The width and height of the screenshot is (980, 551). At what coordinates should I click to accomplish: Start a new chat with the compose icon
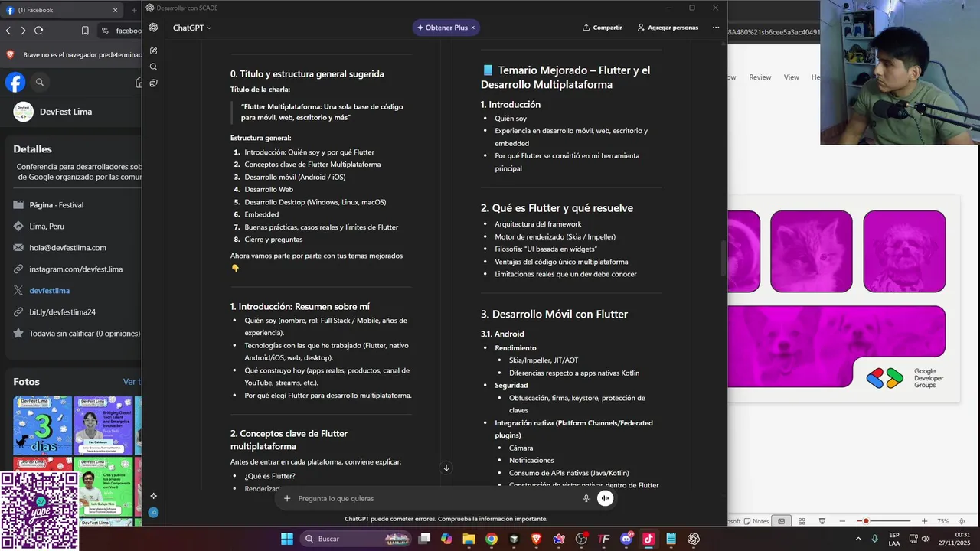pyautogui.click(x=154, y=51)
